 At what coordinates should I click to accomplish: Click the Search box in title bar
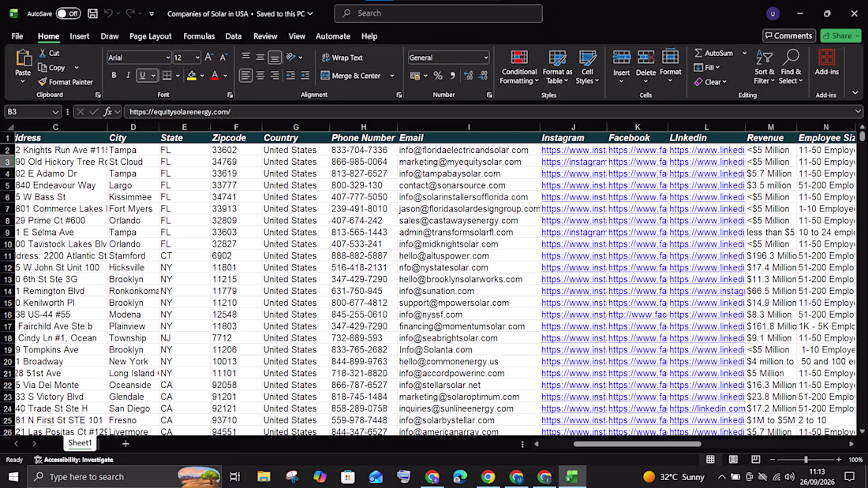click(439, 13)
